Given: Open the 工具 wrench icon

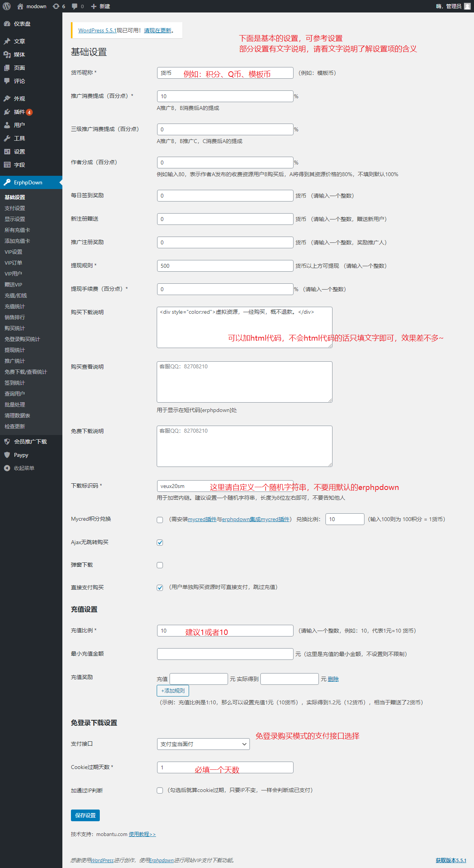Looking at the screenshot, I should click(7, 138).
